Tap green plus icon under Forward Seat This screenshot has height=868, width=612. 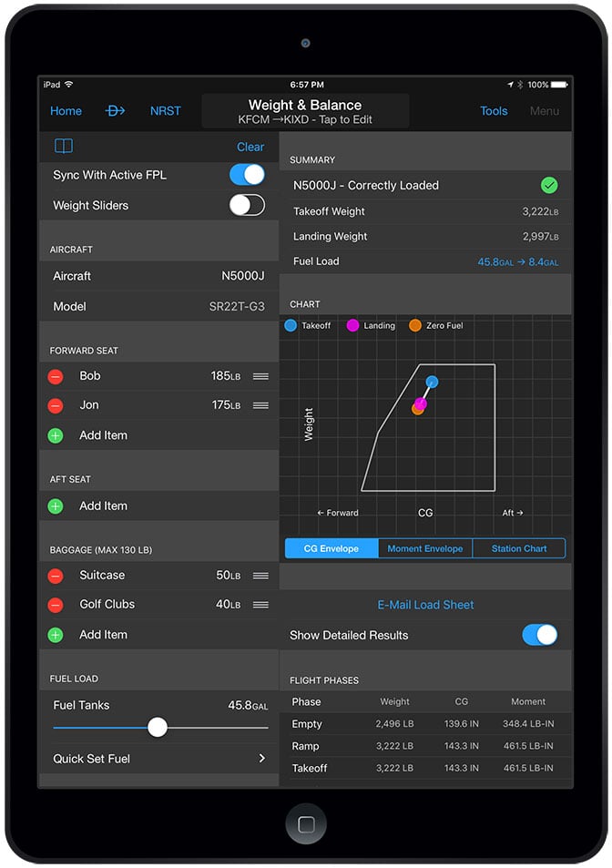coord(56,435)
